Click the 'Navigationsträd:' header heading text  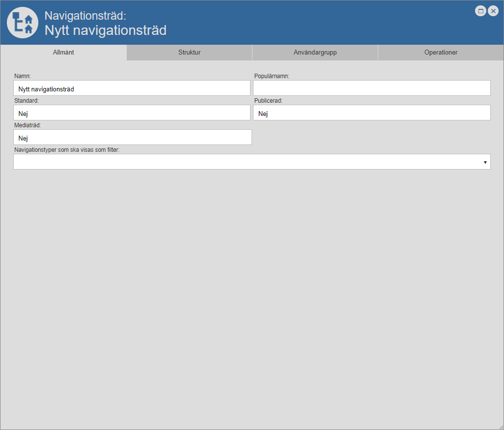[x=85, y=16]
